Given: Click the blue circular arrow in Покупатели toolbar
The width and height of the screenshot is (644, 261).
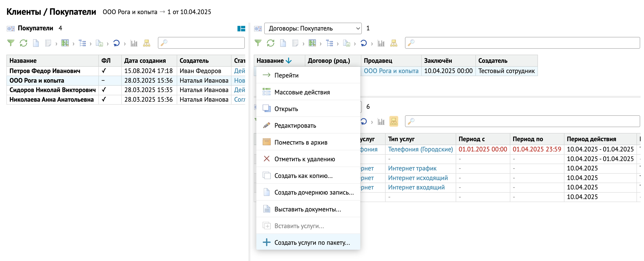Looking at the screenshot, I should point(116,43).
